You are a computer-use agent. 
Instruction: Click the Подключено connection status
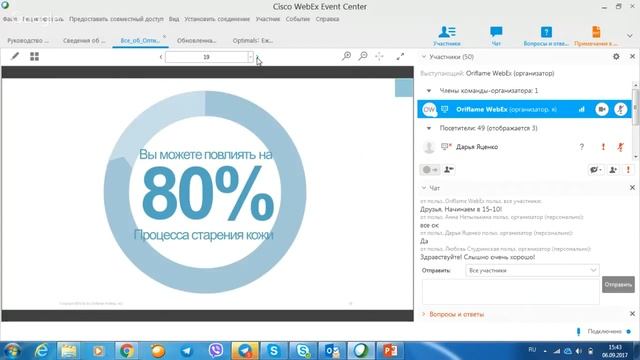point(604,331)
